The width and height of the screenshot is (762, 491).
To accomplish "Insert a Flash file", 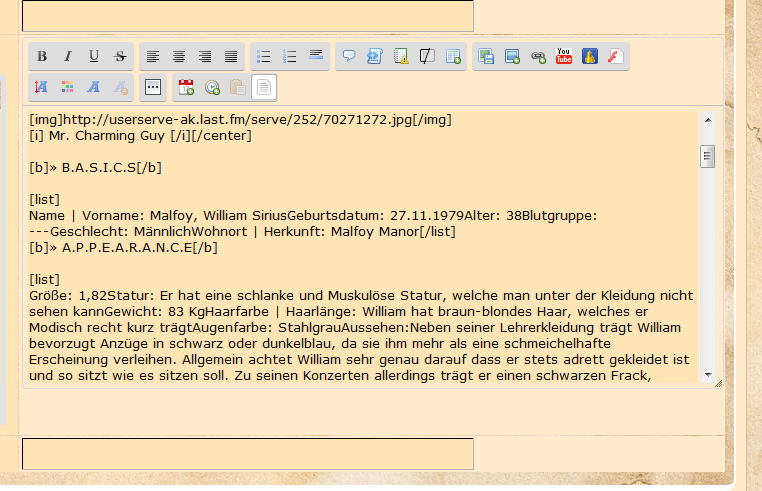I will (x=616, y=56).
